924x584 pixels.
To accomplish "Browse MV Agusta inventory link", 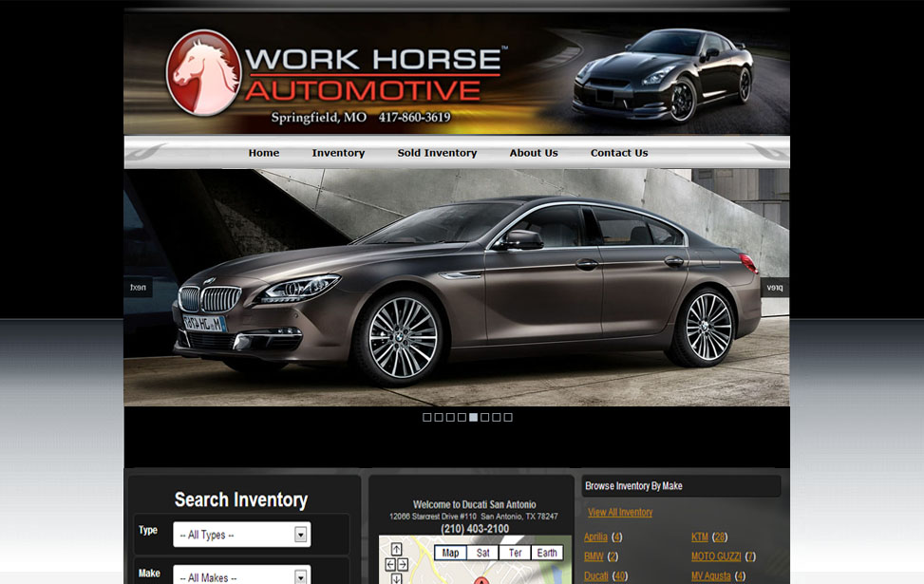I will click(x=710, y=575).
